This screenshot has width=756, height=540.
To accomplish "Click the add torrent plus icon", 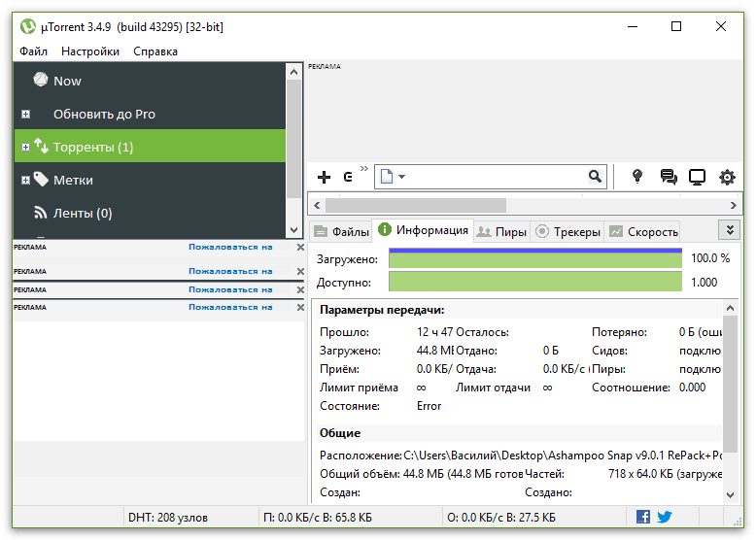I will coord(324,177).
